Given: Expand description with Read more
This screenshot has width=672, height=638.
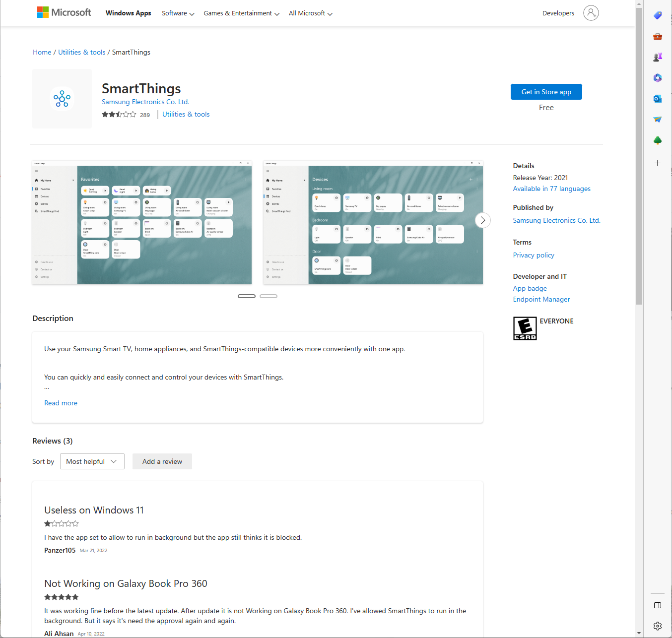Looking at the screenshot, I should coord(61,403).
